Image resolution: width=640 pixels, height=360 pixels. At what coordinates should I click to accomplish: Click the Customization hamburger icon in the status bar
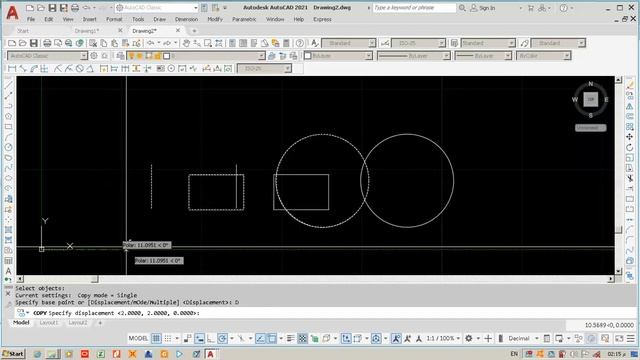(631, 338)
